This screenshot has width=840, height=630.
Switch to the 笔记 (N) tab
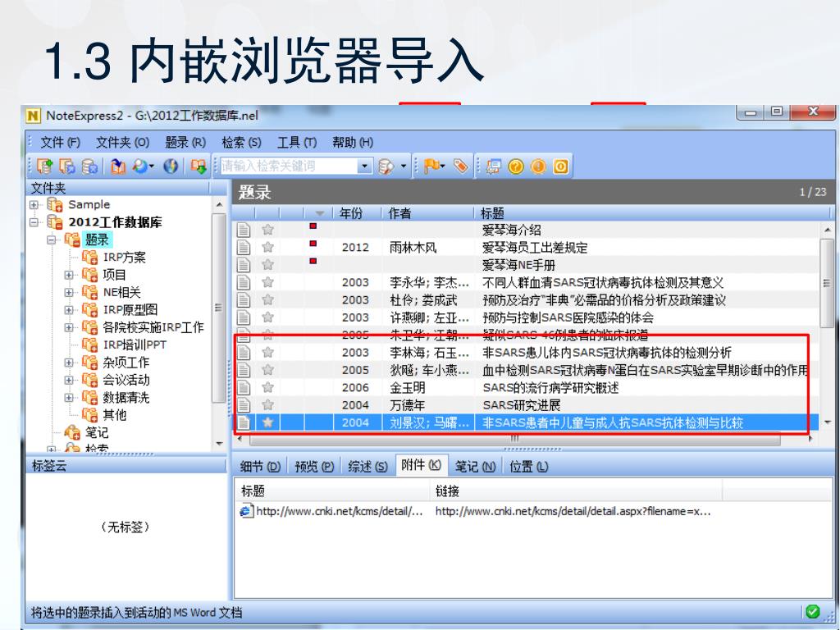[x=475, y=467]
